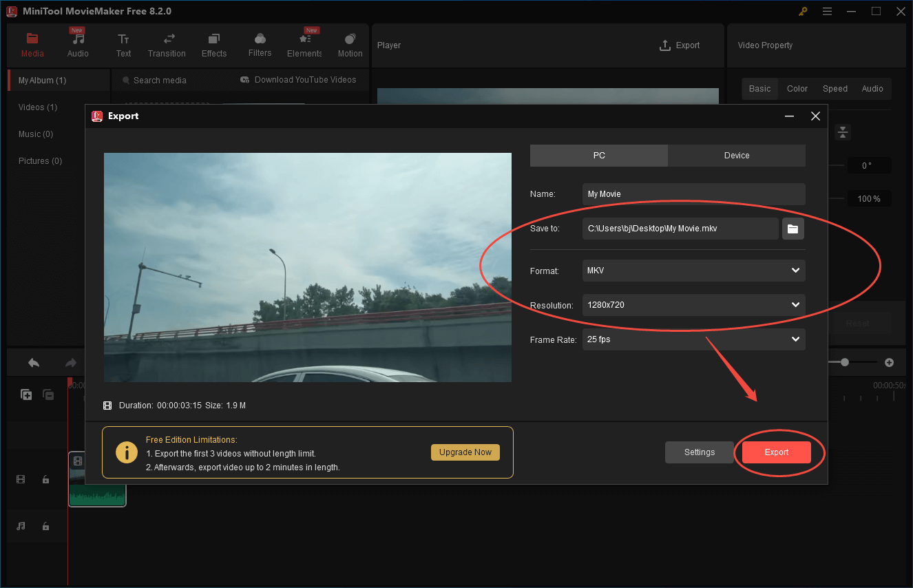Select the video clip on timeline
This screenshot has width=913, height=588.
coord(97,479)
